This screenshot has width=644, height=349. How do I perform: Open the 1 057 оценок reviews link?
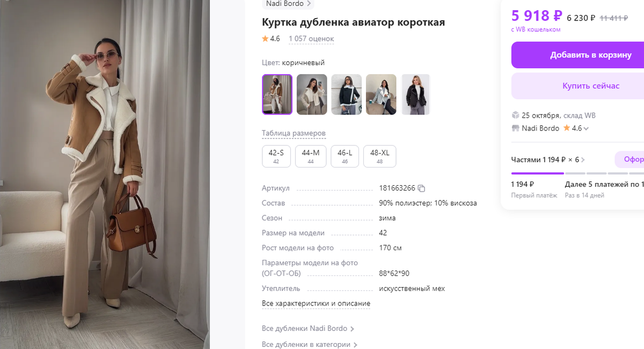(311, 39)
